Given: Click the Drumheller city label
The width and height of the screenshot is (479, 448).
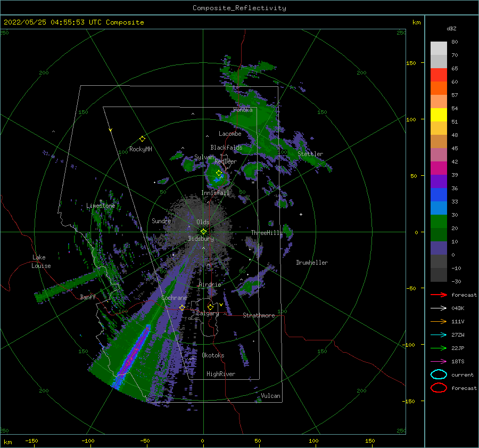Looking at the screenshot, I should click(312, 263).
